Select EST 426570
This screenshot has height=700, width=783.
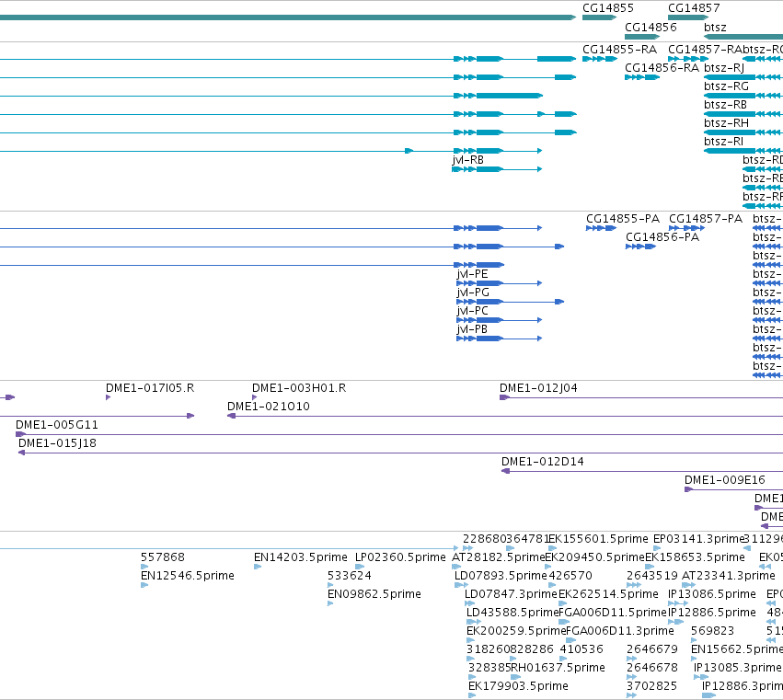[570, 576]
